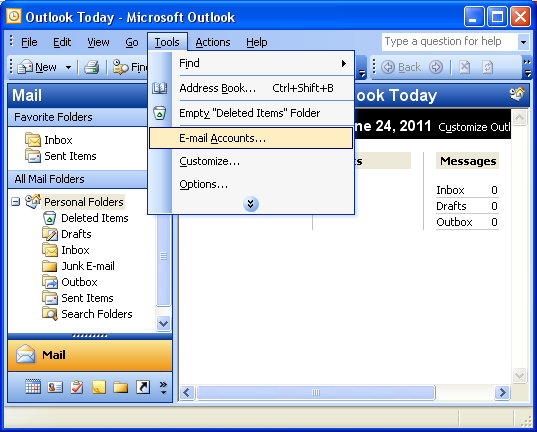Choose Options from Tools menu

[x=251, y=184]
